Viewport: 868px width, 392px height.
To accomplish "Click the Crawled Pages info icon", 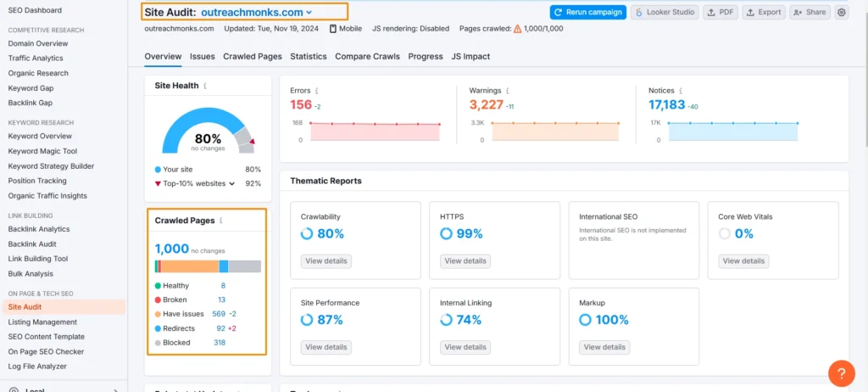I will point(221,221).
